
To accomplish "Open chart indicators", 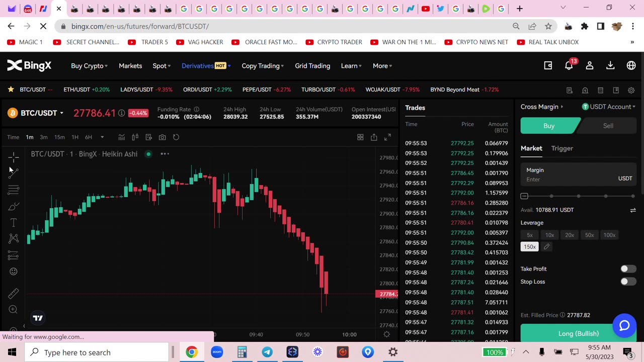I will pyautogui.click(x=121, y=137).
